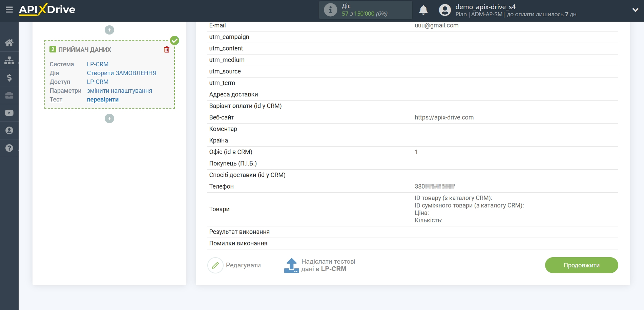Image resolution: width=644 pixels, height=310 pixels.
Task: Open the briefcase services icon
Action: (x=9, y=95)
